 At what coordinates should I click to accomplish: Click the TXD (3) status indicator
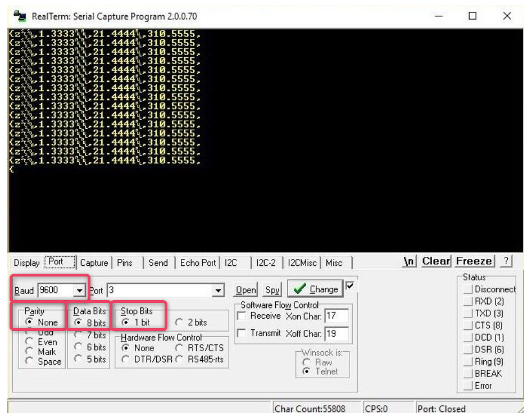pyautogui.click(x=468, y=314)
